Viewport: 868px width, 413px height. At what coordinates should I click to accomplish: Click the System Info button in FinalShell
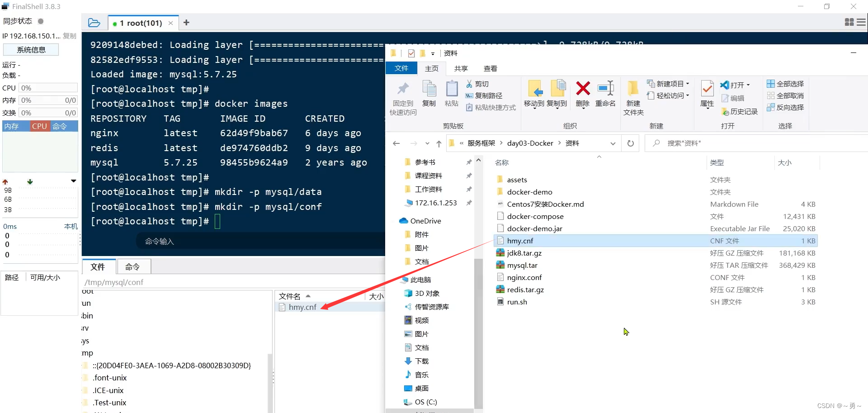[31, 50]
